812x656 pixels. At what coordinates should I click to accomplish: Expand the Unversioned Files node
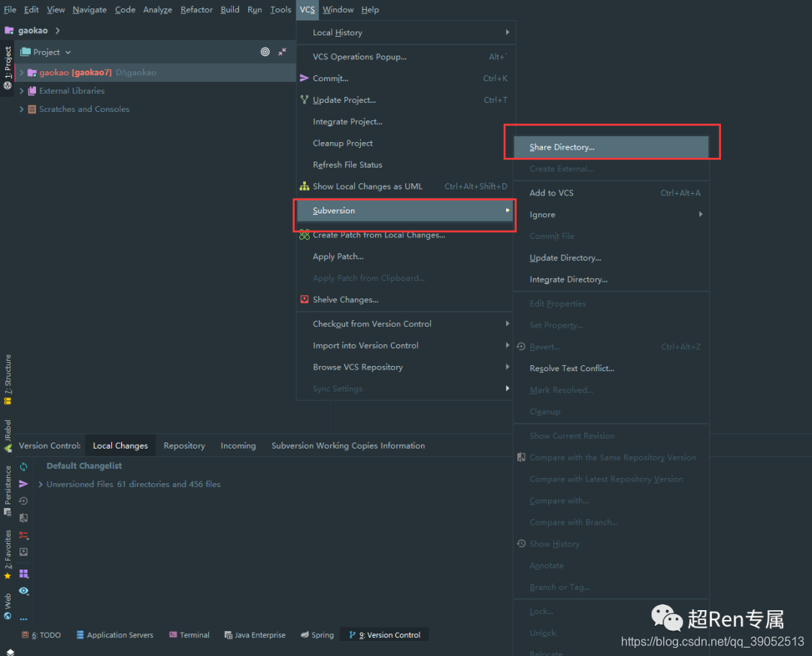coord(41,485)
